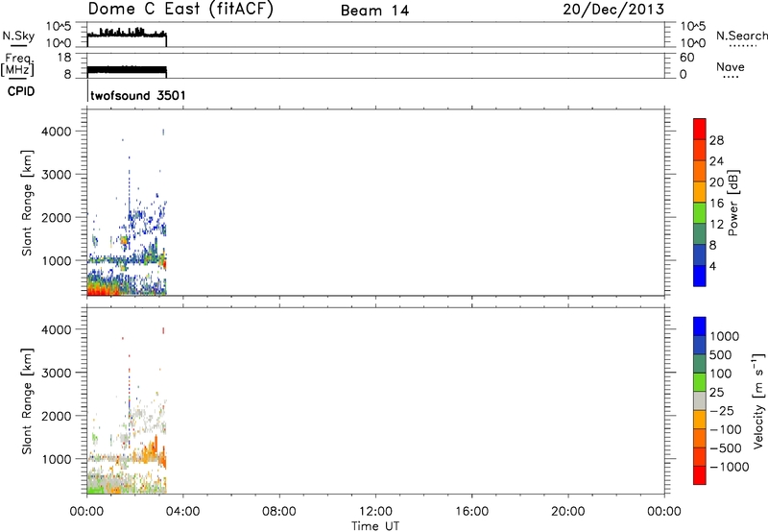Click the 'N.Sky' legend label

pos(18,36)
